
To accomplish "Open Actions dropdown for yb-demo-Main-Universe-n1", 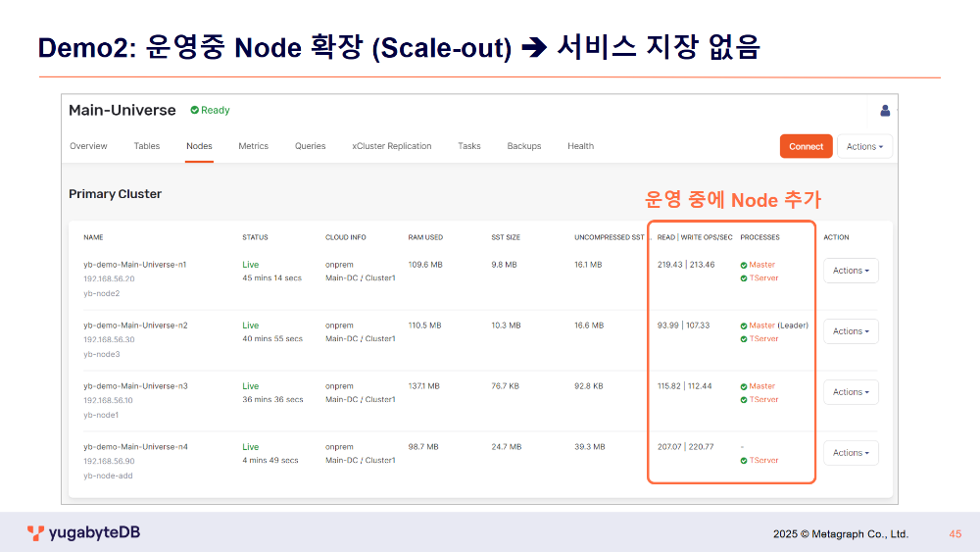I will (x=851, y=271).
